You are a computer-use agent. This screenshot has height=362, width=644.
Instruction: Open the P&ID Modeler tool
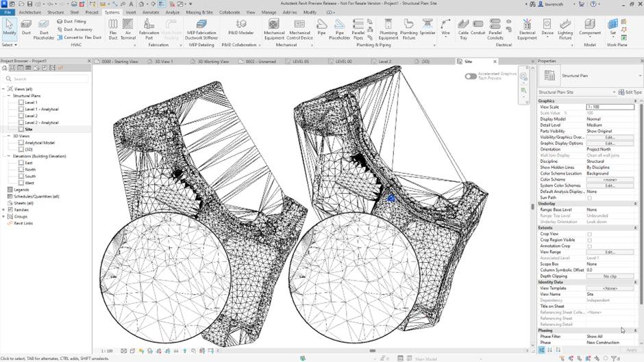click(240, 28)
